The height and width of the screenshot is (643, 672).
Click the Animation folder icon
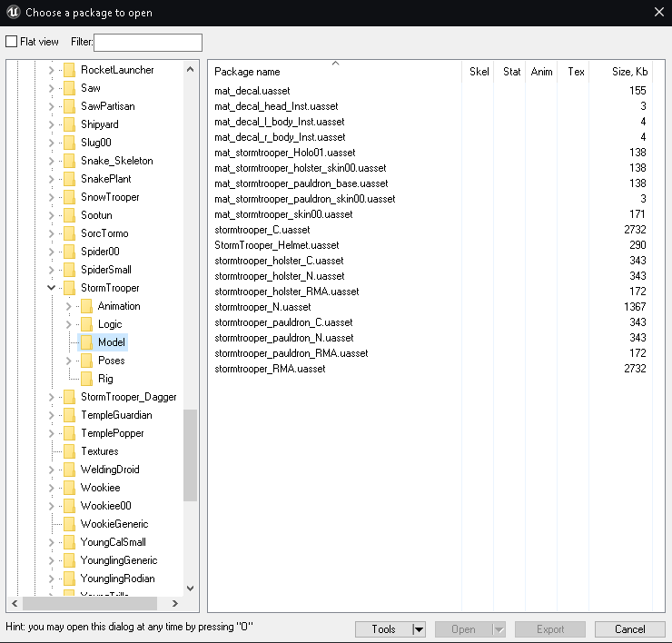(86, 306)
